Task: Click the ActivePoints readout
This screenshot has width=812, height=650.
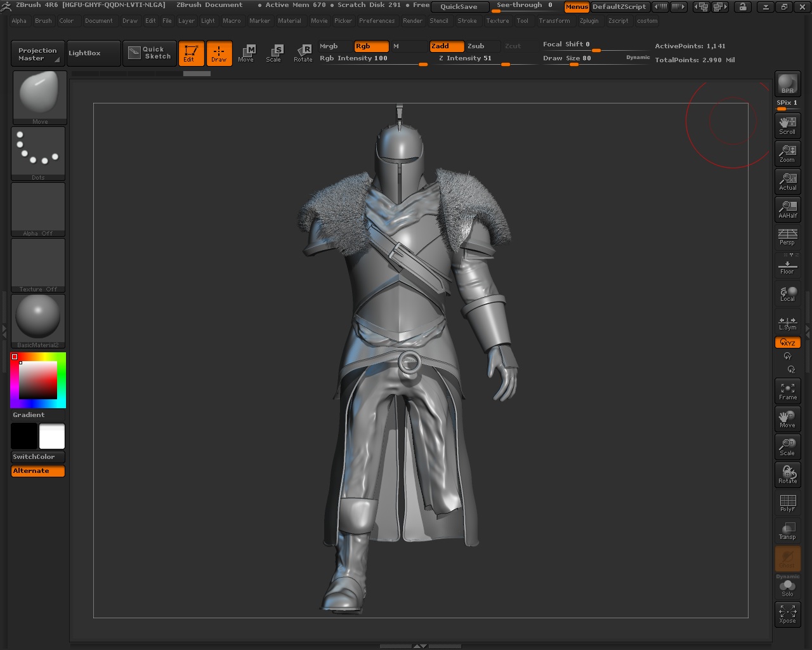Action: click(690, 46)
